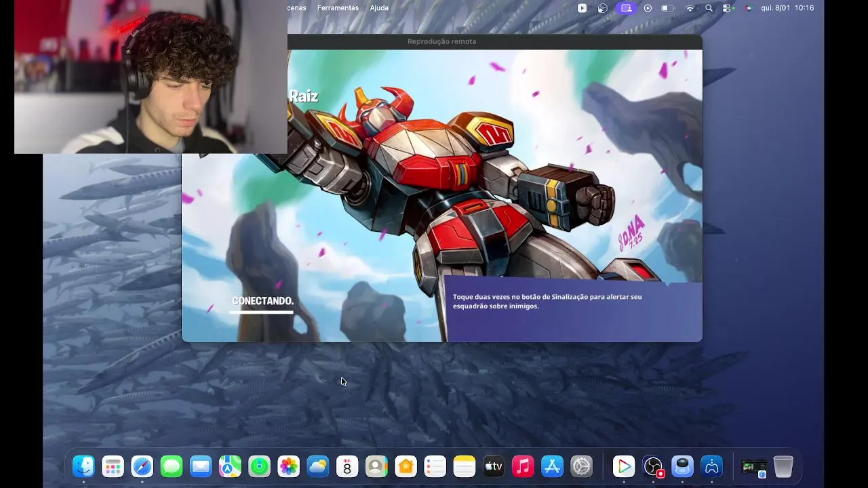Viewport: 868px width, 488px height.
Task: Open Calendar app showing 8
Action: click(x=347, y=466)
